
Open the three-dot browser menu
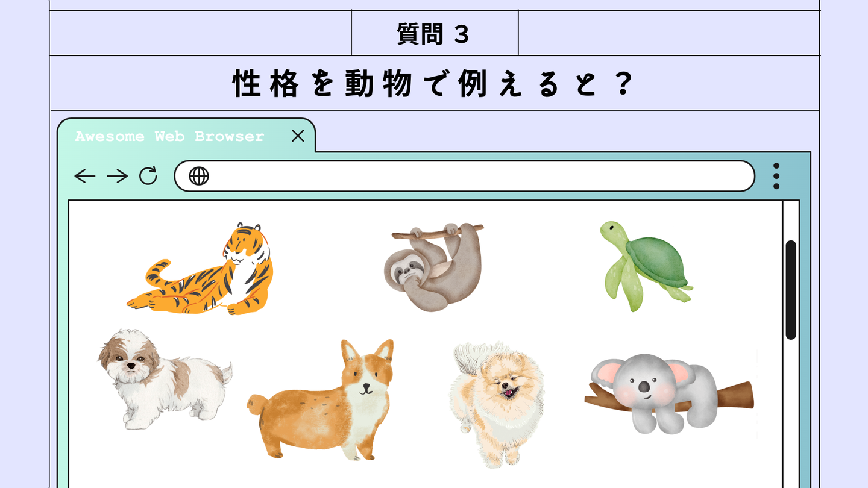776,176
